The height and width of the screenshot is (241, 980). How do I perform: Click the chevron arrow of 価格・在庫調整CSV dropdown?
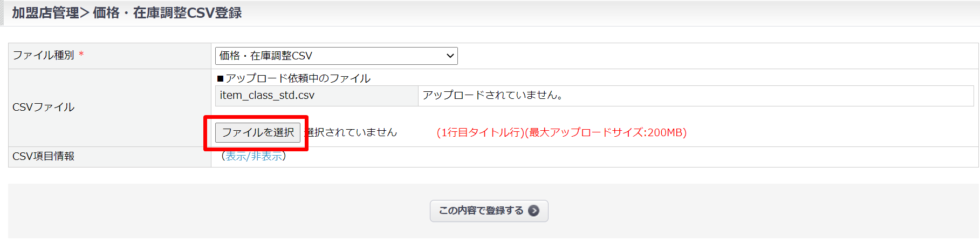coord(450,56)
